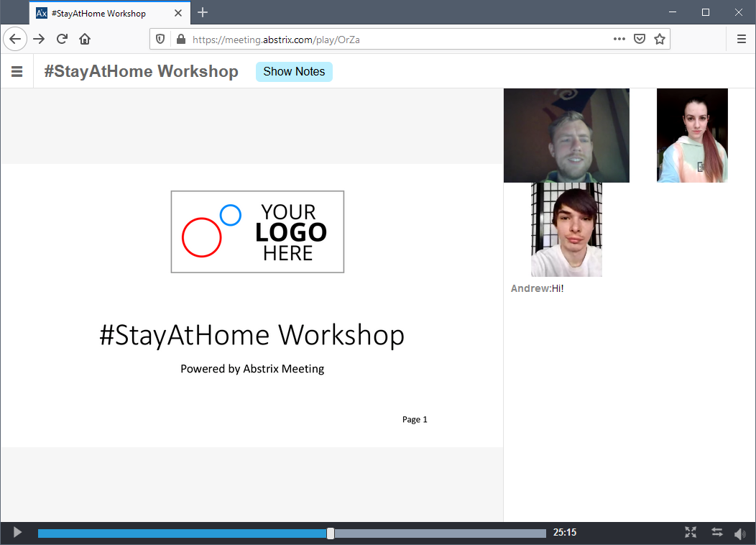The width and height of the screenshot is (756, 545).
Task: Close the browser window
Action: 738,12
